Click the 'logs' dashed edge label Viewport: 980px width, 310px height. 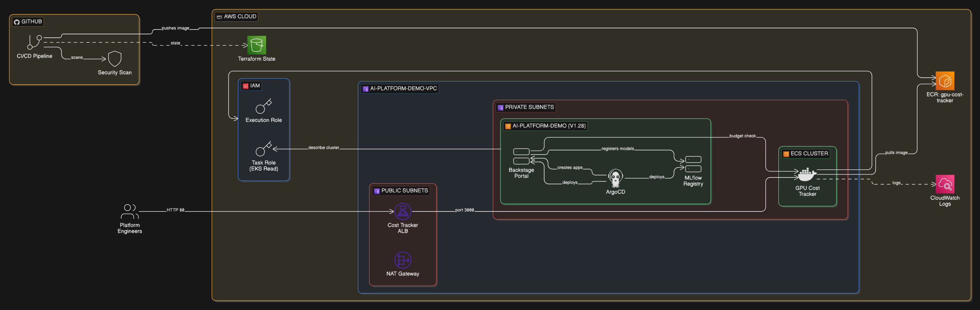point(896,183)
